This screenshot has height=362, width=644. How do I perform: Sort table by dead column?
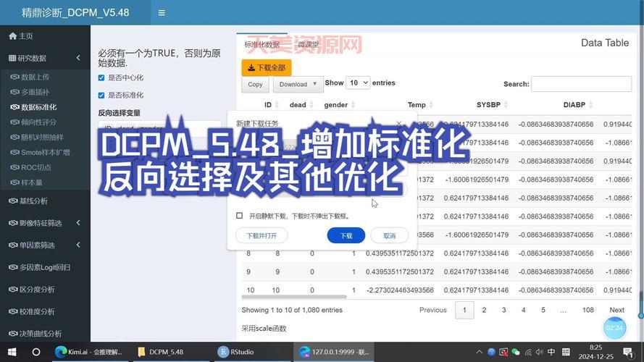(x=301, y=105)
